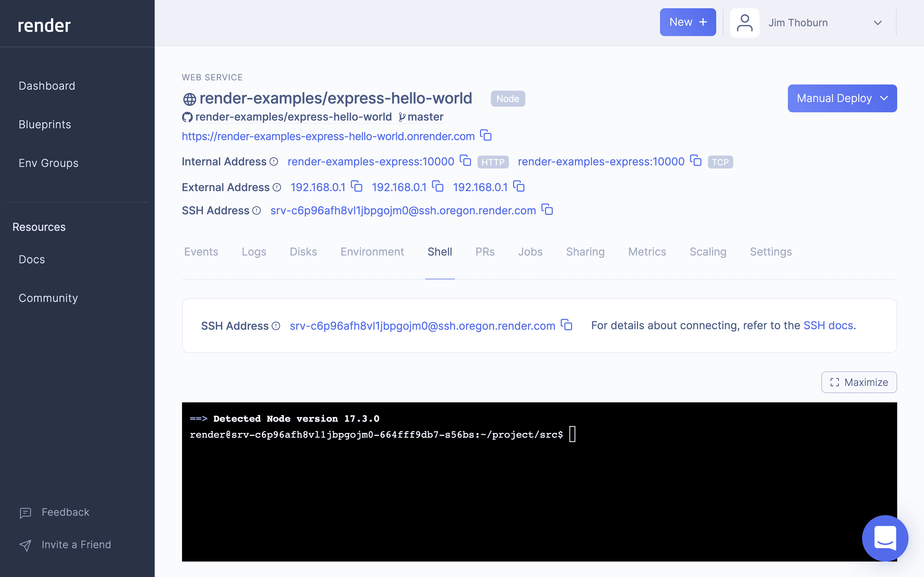Copy SSH address inside Shell panel
This screenshot has height=577, width=924.
567,325
